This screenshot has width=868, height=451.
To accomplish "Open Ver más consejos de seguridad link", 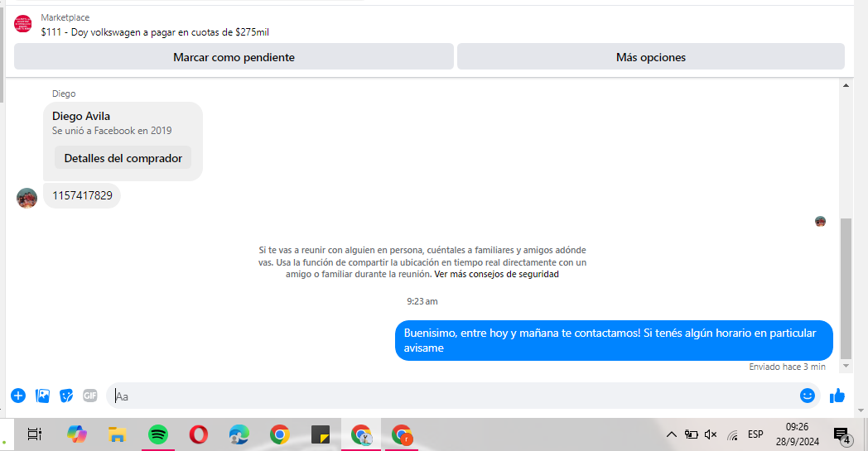I will (x=497, y=274).
